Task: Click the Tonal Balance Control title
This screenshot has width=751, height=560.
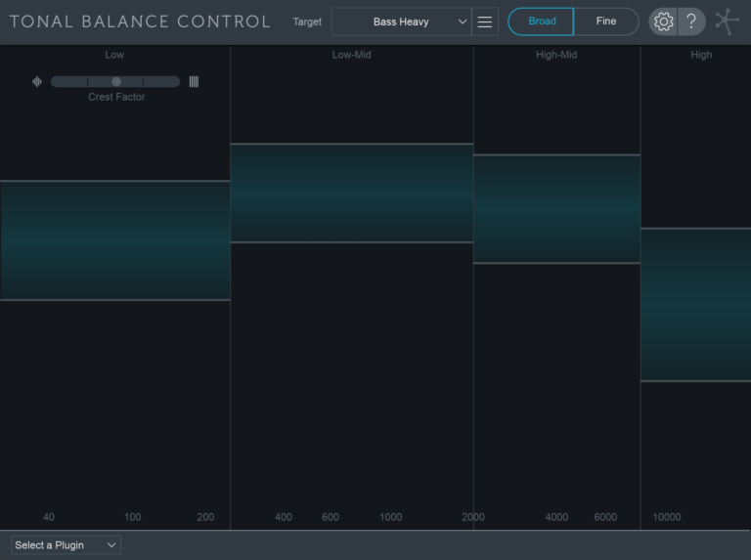Action: click(140, 22)
